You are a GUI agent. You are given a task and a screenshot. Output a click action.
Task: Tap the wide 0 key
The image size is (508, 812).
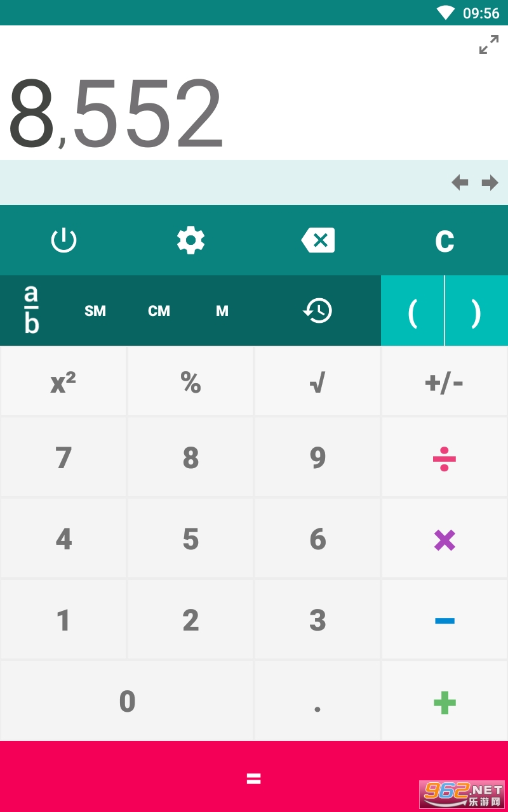click(x=127, y=701)
